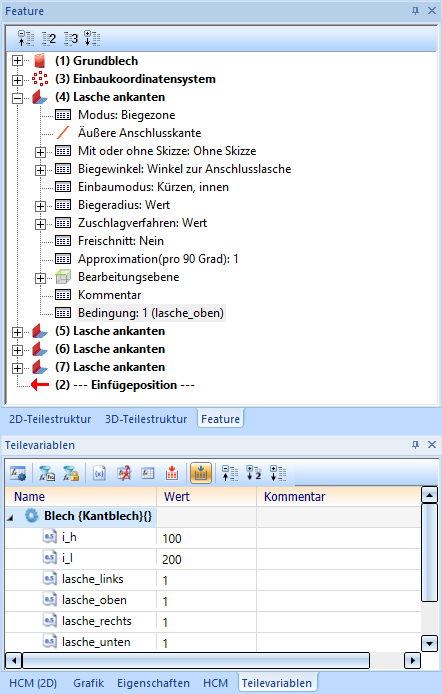Expand Mit oder ohne Skizze entry
Viewport: 442px width, 694px height.
40,152
